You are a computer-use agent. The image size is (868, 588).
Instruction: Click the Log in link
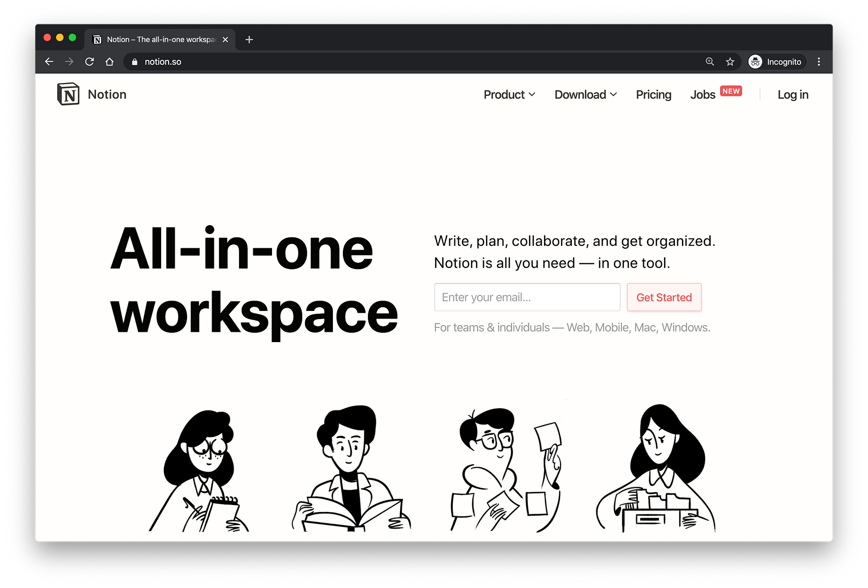pos(793,95)
